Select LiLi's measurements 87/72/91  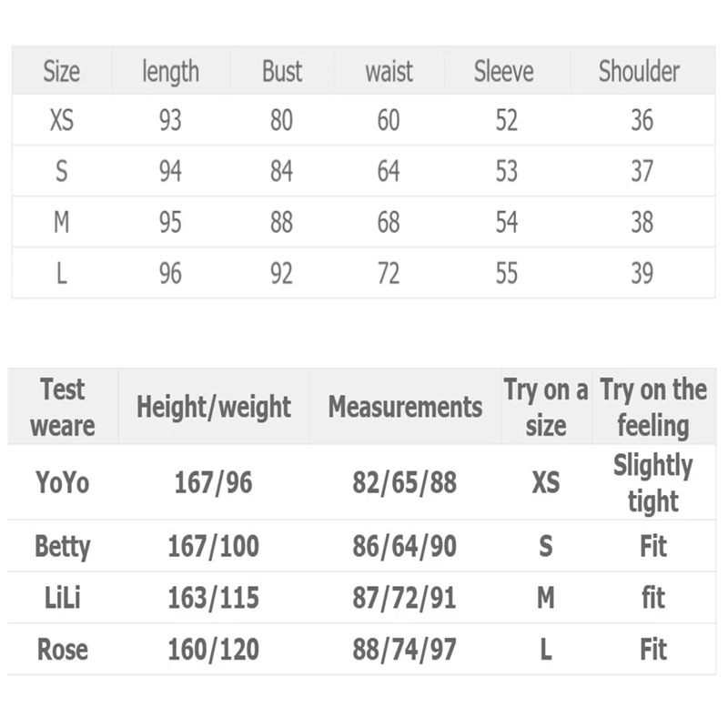404,598
